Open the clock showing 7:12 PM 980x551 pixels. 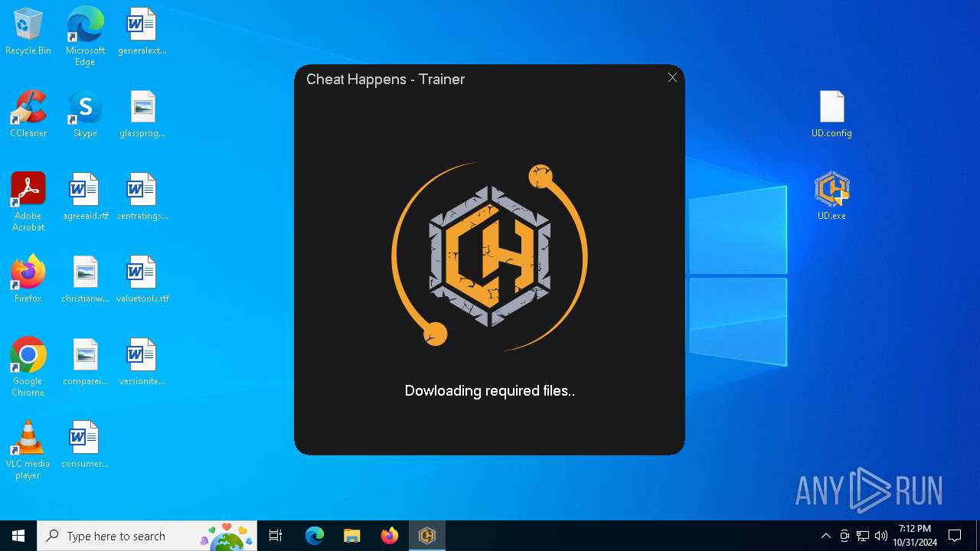click(915, 536)
